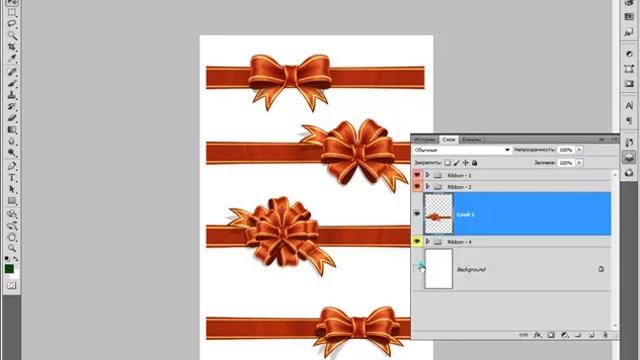Open the blend mode dropdown

pos(462,150)
